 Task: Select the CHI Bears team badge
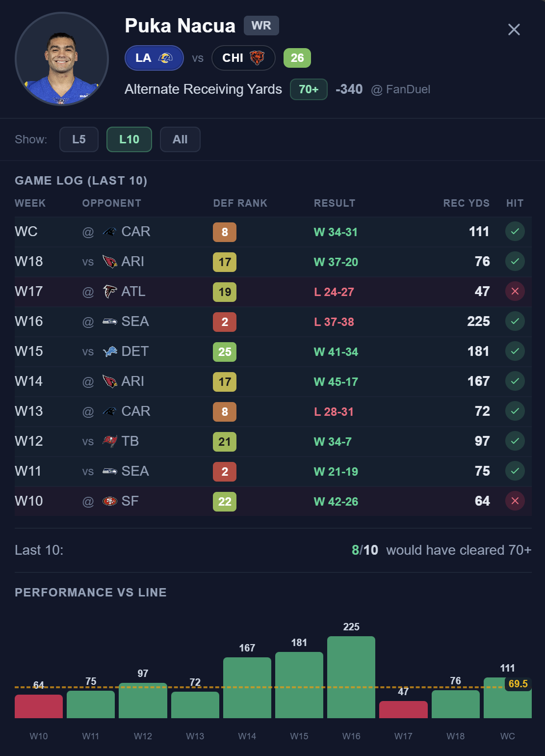243,58
